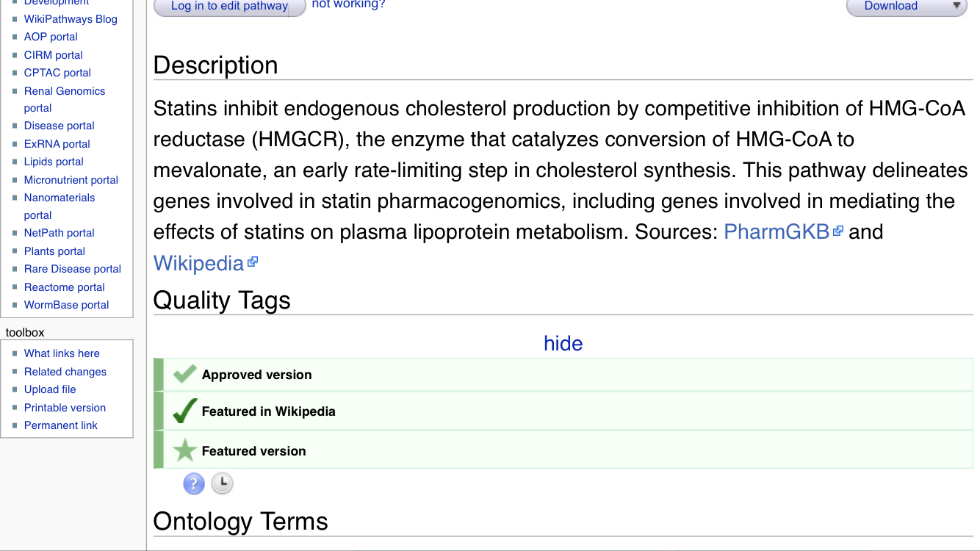Click the Permanent link item
This screenshot has width=980, height=551.
coord(61,425)
